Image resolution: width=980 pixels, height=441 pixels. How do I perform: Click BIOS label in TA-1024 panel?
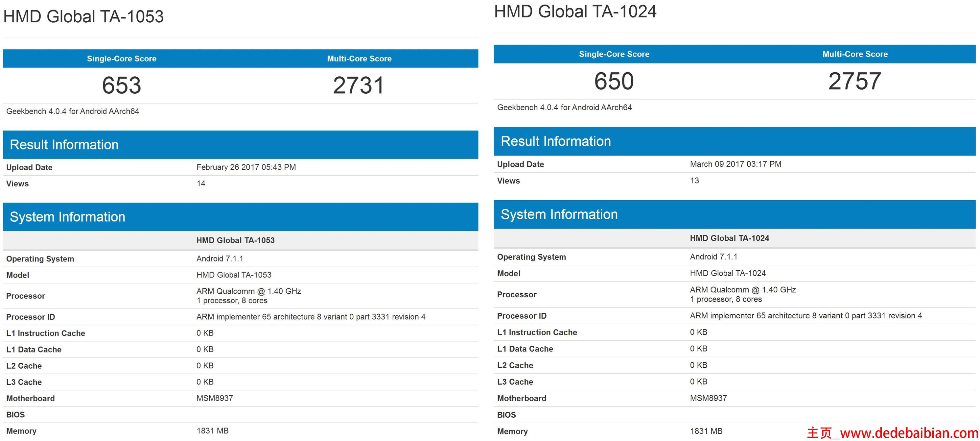pyautogui.click(x=506, y=415)
